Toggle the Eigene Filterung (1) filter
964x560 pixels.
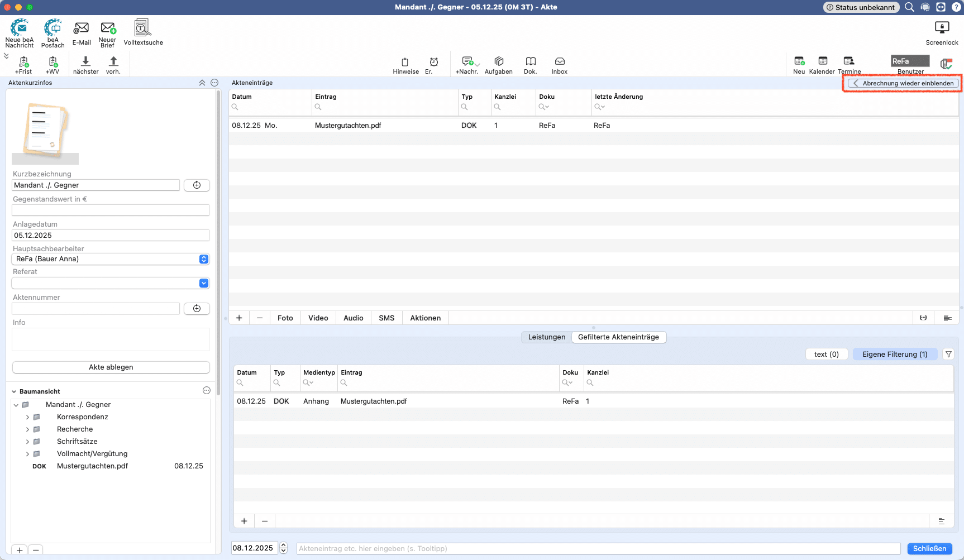(x=894, y=354)
